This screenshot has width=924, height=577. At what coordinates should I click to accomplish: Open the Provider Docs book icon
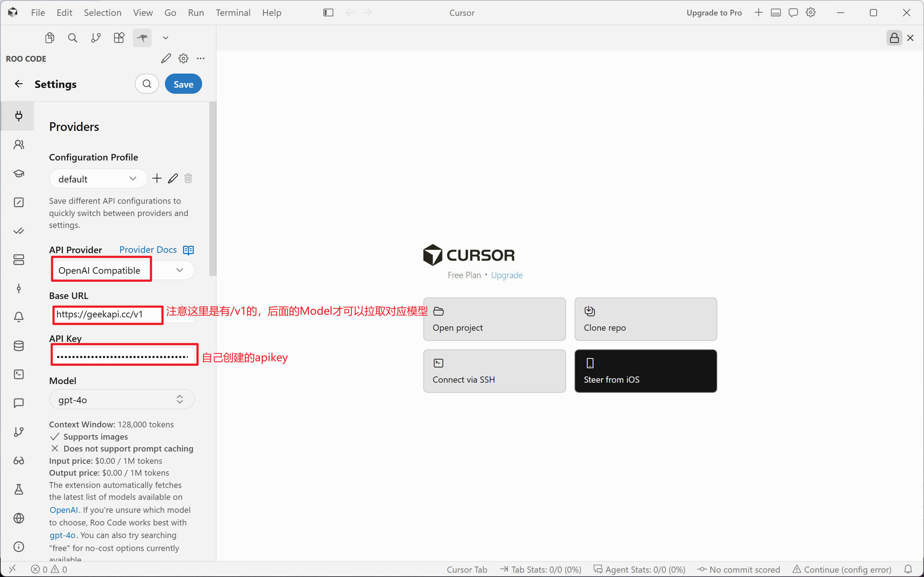pos(189,250)
